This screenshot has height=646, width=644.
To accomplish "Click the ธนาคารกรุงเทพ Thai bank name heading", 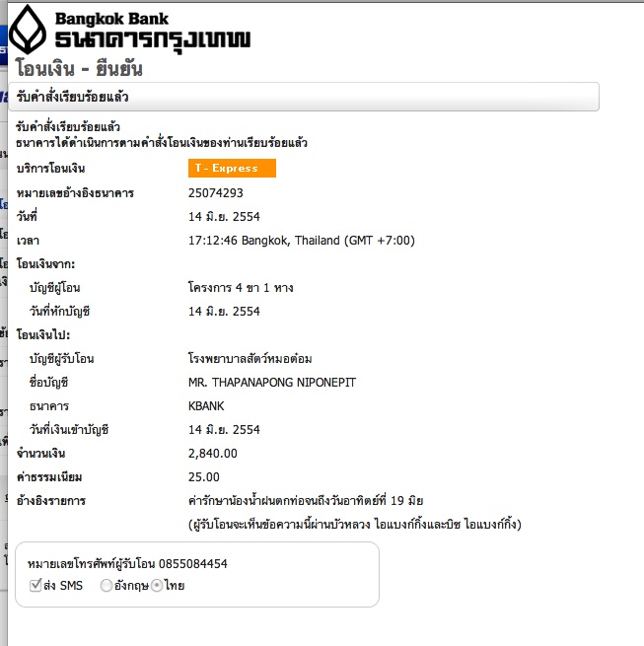I will (x=153, y=40).
